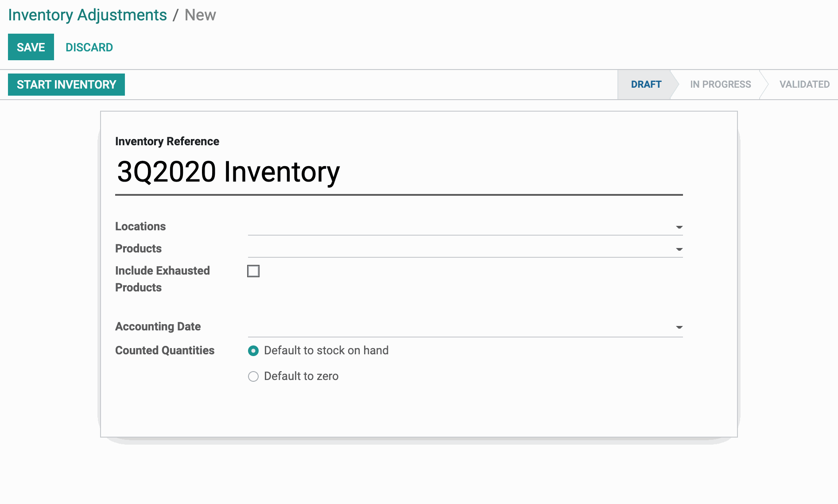Select the Draft status stage
The image size is (838, 504).
pyautogui.click(x=646, y=84)
